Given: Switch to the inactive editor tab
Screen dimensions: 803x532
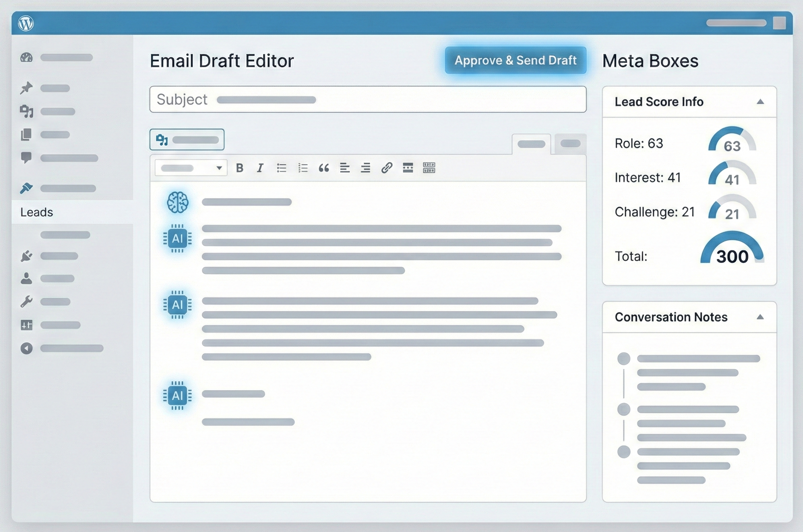Looking at the screenshot, I should pos(570,144).
